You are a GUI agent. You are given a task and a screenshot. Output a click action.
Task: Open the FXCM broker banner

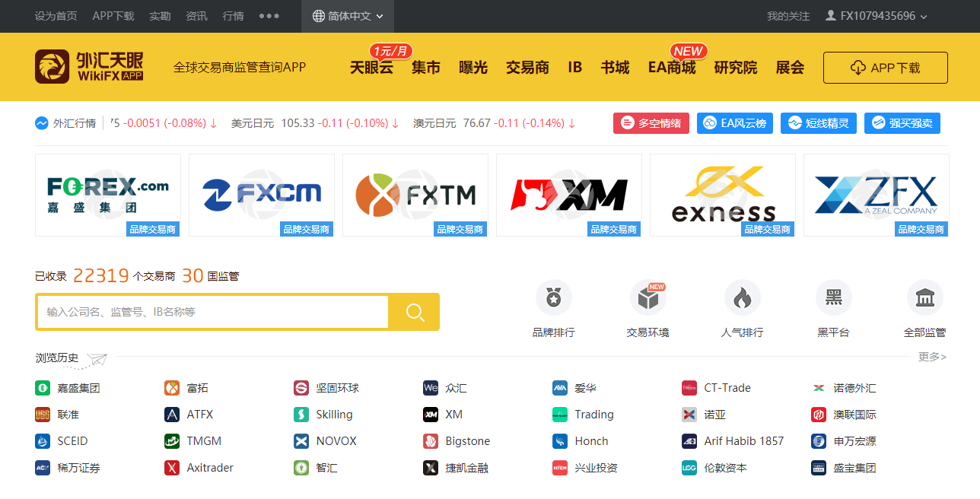pos(262,195)
